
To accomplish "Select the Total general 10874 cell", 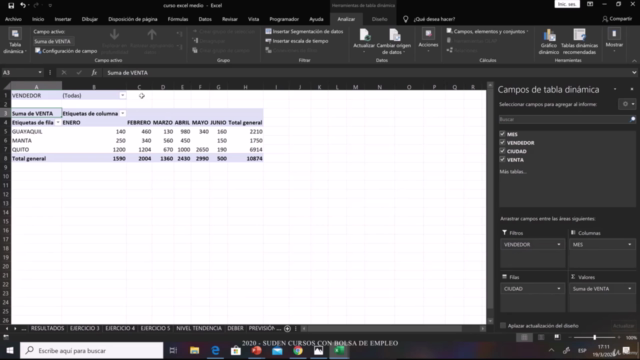I will click(245, 158).
